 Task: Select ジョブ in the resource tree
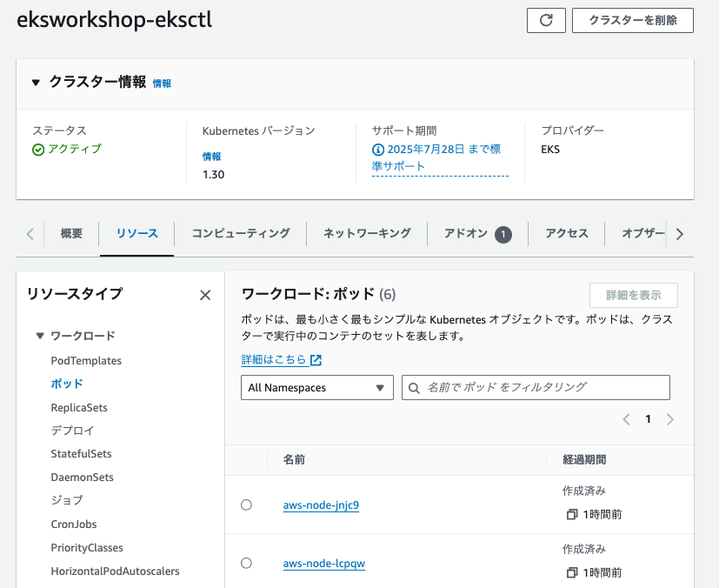[x=67, y=500]
